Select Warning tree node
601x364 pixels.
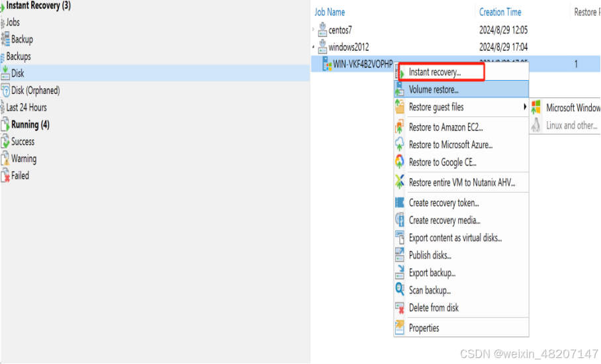pyautogui.click(x=24, y=158)
